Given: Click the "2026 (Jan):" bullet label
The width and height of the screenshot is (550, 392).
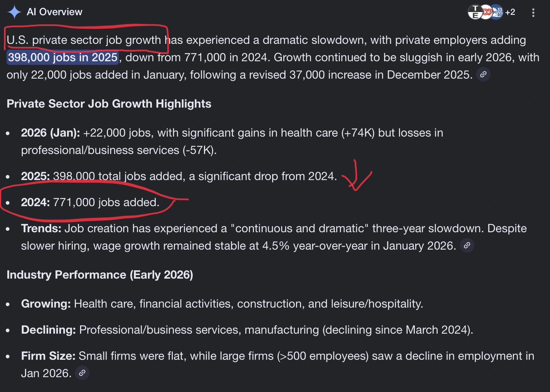Looking at the screenshot, I should tap(50, 133).
